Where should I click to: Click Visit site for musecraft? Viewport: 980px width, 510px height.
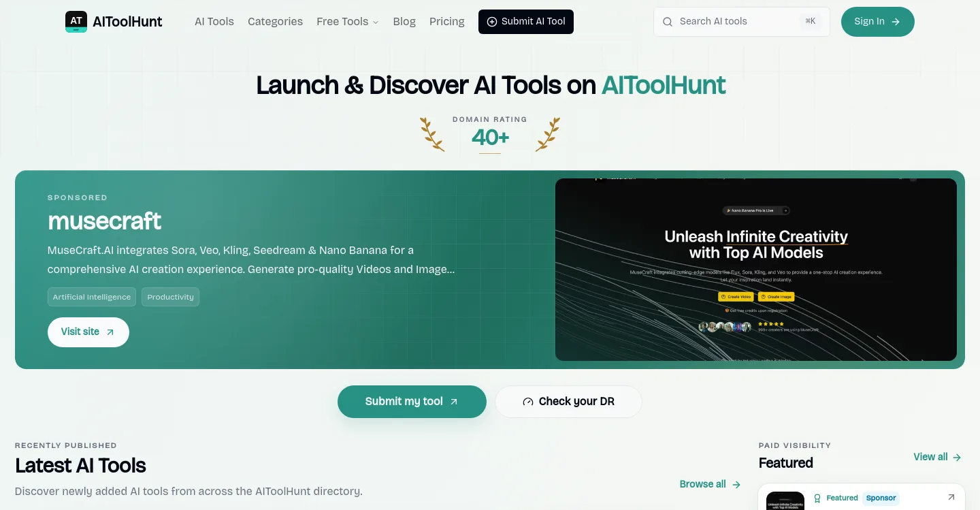(x=88, y=332)
